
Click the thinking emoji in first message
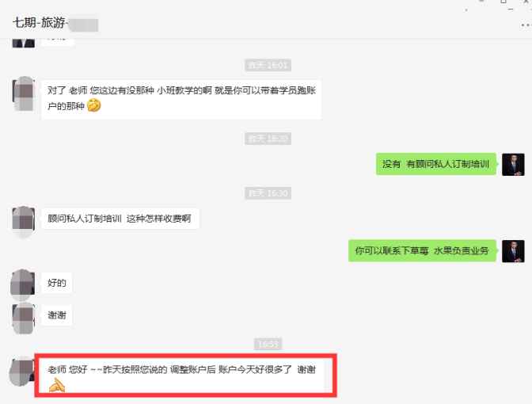(94, 105)
